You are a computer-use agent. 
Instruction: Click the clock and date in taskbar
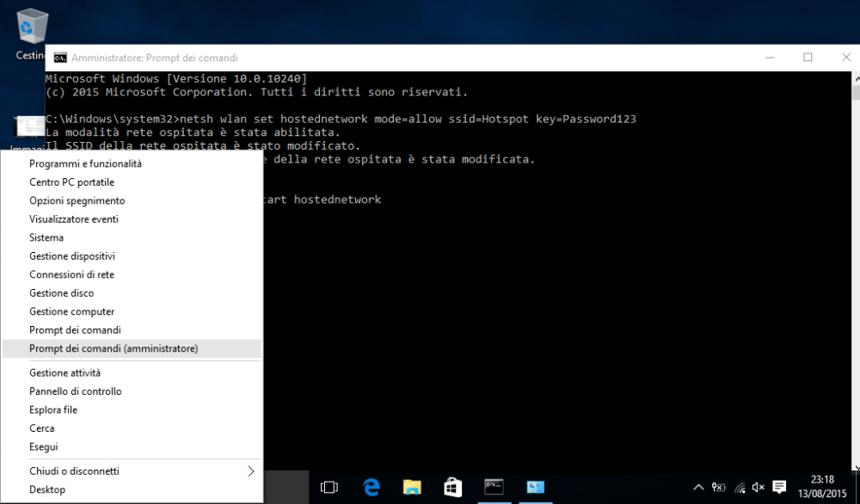(x=822, y=487)
